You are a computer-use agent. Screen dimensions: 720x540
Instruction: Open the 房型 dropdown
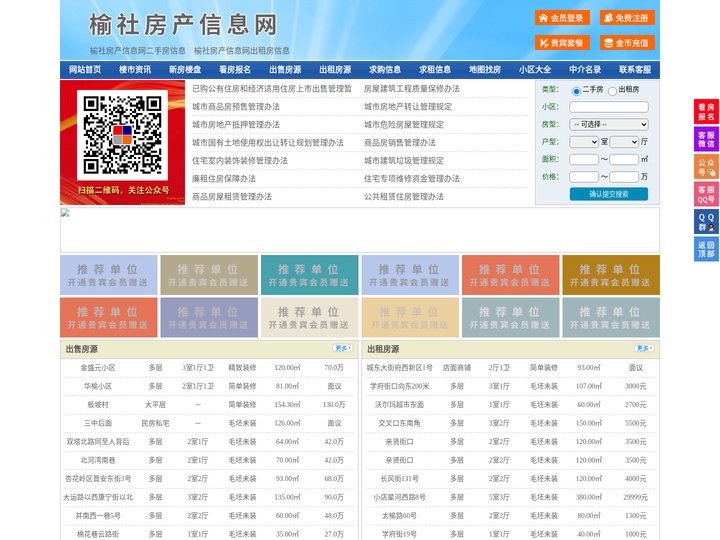[x=609, y=124]
